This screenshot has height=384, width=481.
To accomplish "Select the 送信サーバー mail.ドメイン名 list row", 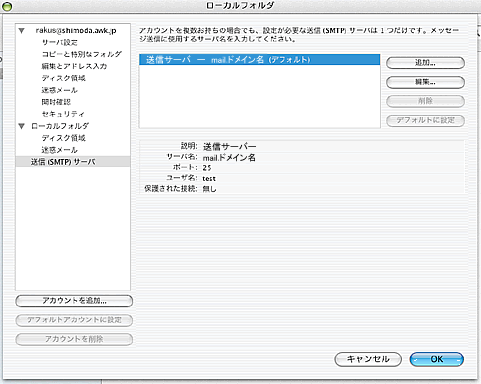I will [259, 60].
